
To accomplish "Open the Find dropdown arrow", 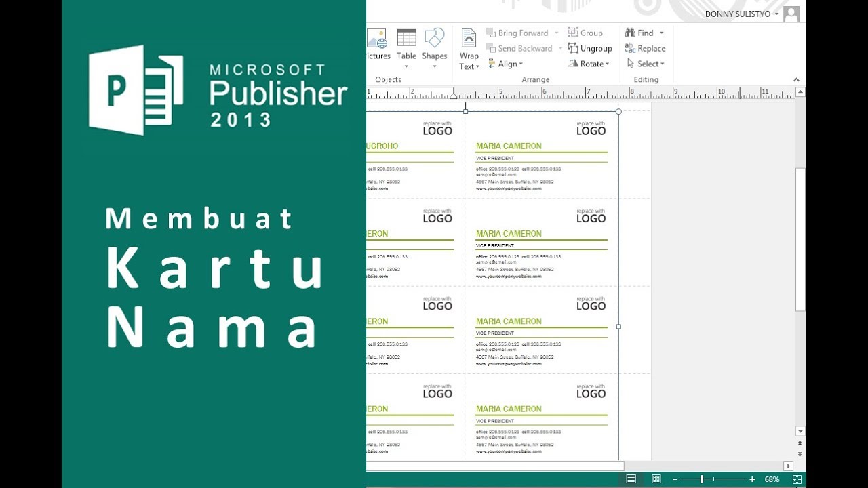I will [662, 33].
